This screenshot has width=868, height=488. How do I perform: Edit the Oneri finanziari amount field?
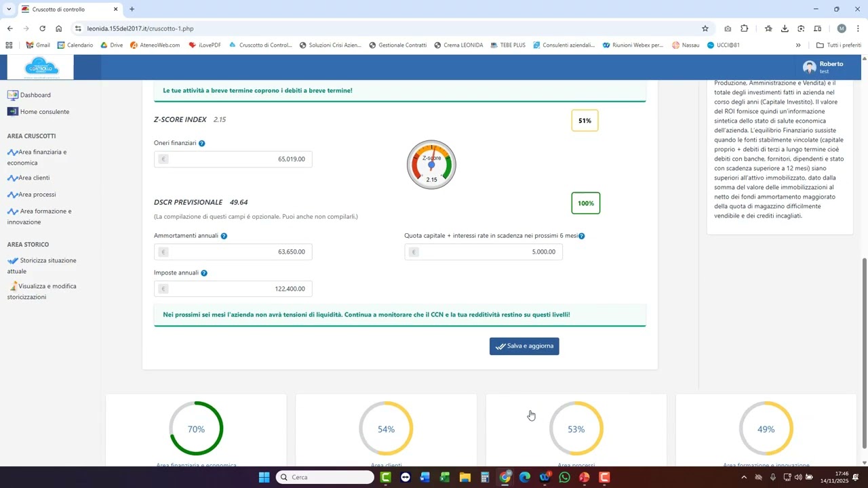[239, 159]
